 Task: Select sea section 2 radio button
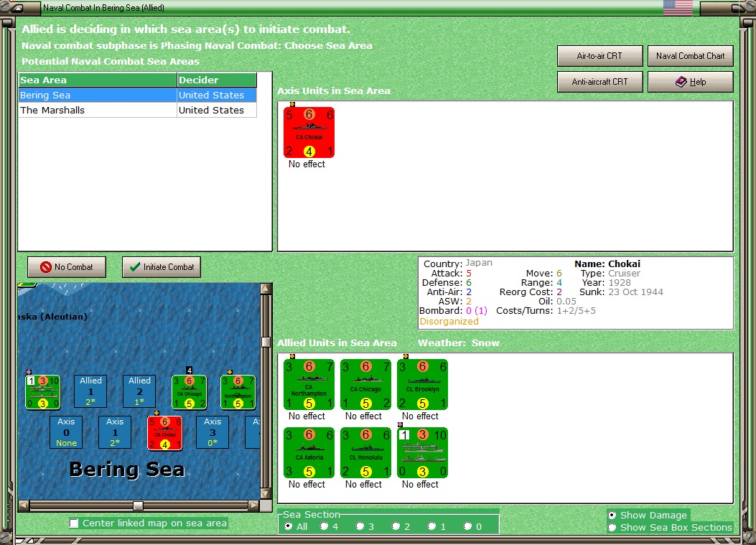(x=396, y=526)
